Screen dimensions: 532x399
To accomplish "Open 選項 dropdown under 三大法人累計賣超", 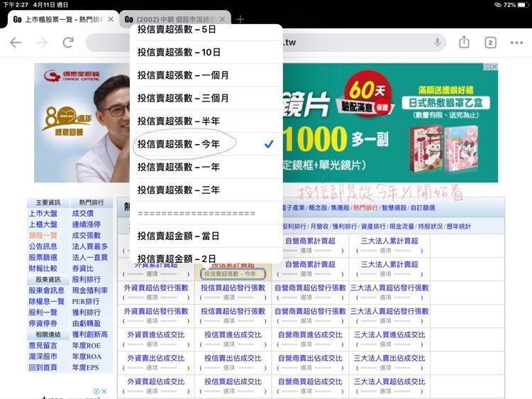I will tap(389, 274).
